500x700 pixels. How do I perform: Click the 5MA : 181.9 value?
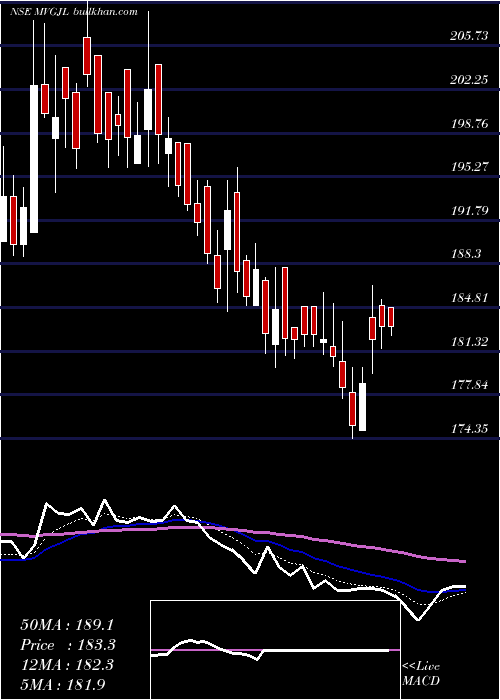(x=63, y=685)
